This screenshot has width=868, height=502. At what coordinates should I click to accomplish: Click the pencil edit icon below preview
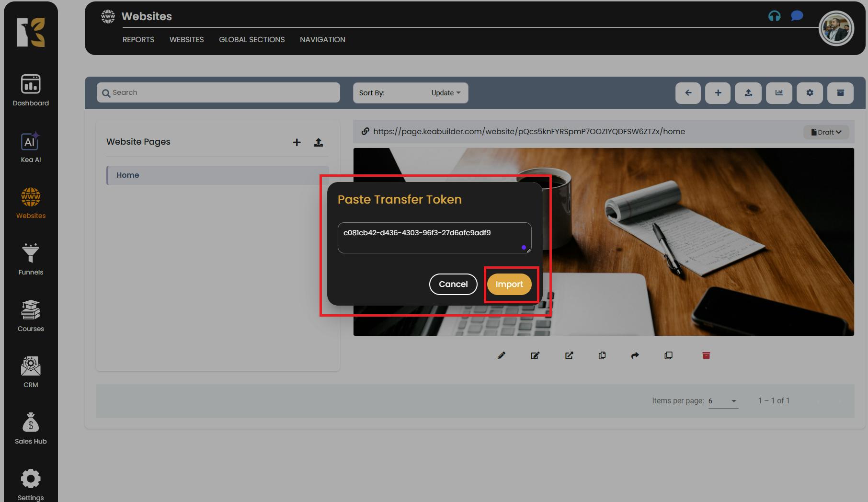(501, 355)
